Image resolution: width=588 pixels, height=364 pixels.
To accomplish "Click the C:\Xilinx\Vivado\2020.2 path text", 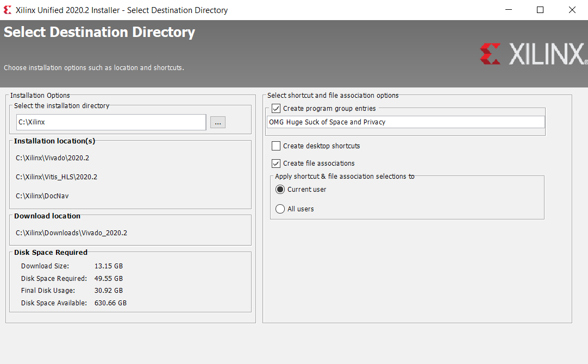I will (x=53, y=158).
